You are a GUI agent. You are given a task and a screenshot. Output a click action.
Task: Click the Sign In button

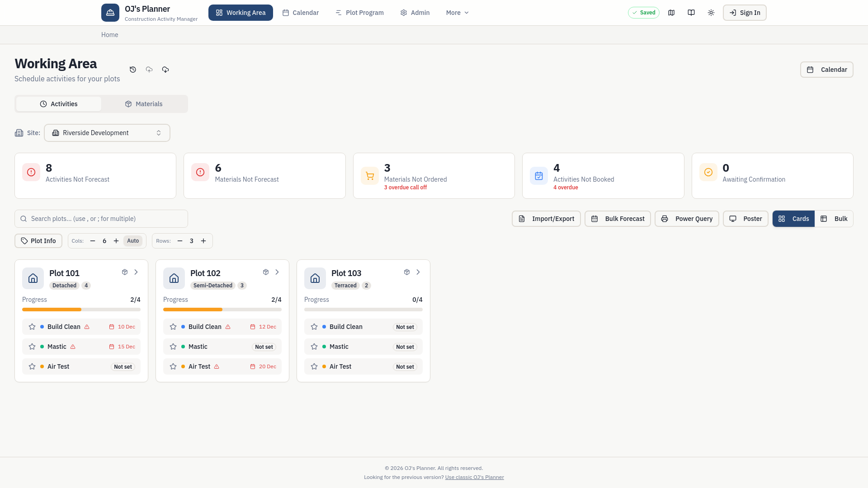pyautogui.click(x=745, y=13)
